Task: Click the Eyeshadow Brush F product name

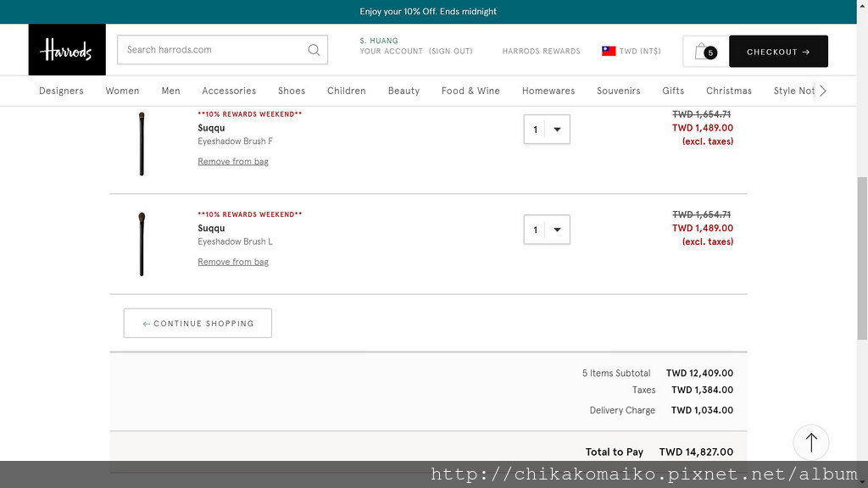Action: 236,141
